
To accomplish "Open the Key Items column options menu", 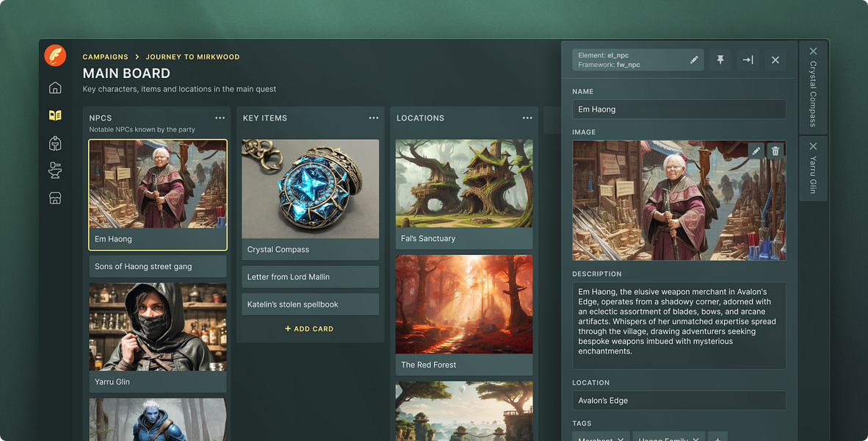I will pos(374,118).
